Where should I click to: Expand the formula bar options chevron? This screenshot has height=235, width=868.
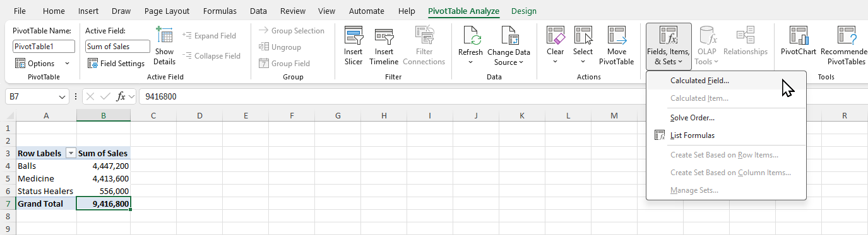point(131,97)
